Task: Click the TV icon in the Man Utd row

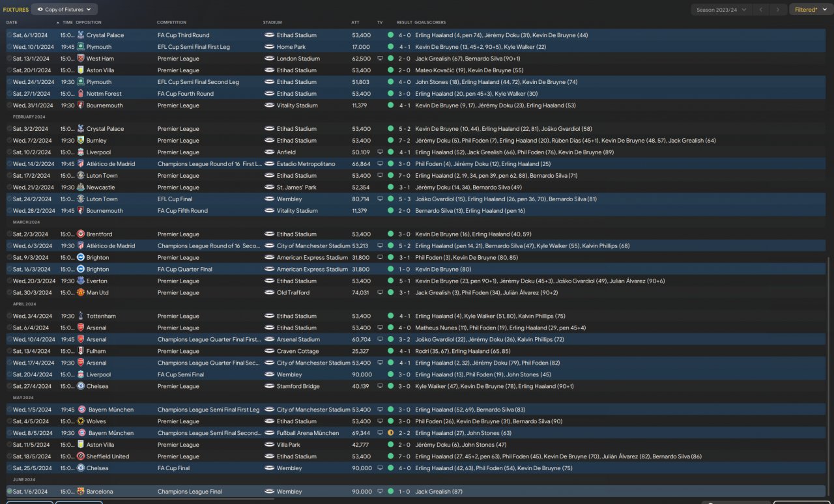Action: (x=380, y=293)
